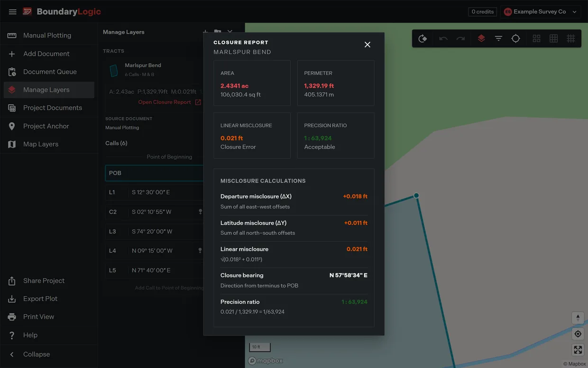The width and height of the screenshot is (588, 368).
Task: Click the red layers icon in map toolbar
Action: (x=481, y=38)
